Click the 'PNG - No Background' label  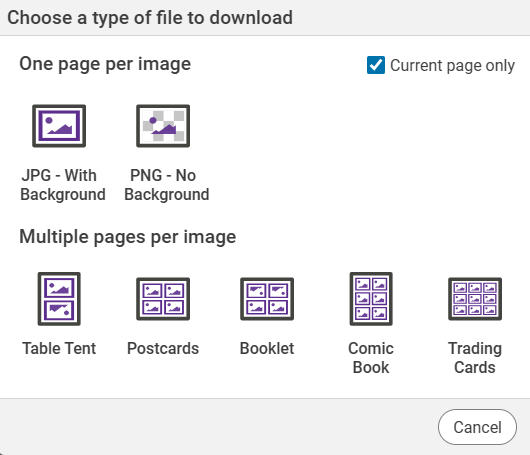click(167, 185)
